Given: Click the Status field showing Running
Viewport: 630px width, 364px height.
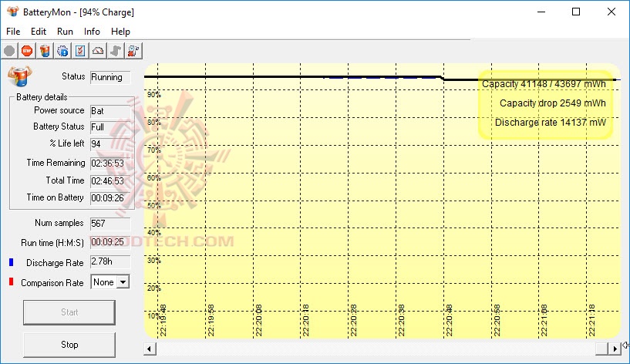Looking at the screenshot, I should (x=110, y=77).
